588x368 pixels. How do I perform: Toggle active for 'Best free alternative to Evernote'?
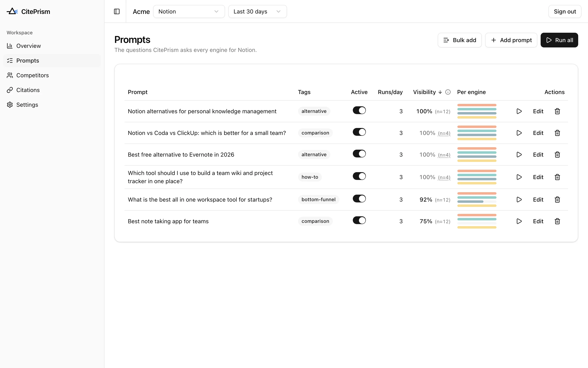point(359,154)
